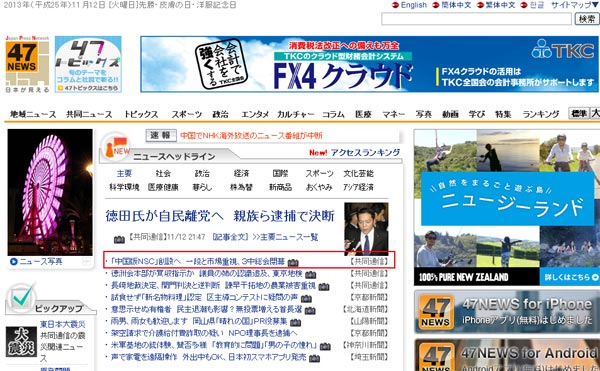Viewport: 600px width, 371px height.
Task: Click the blue play icon beside ニュース写真
Action: 13,262
